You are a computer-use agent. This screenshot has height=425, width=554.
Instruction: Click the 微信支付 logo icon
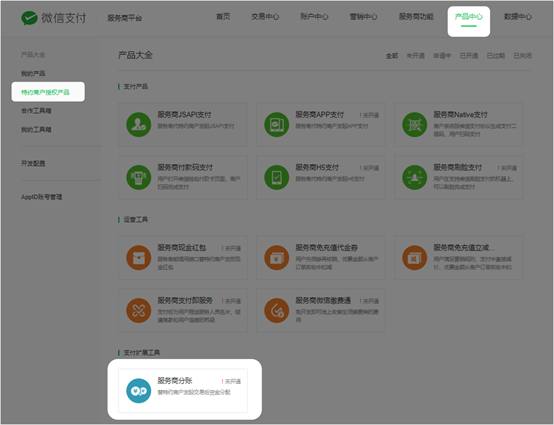coord(29,18)
